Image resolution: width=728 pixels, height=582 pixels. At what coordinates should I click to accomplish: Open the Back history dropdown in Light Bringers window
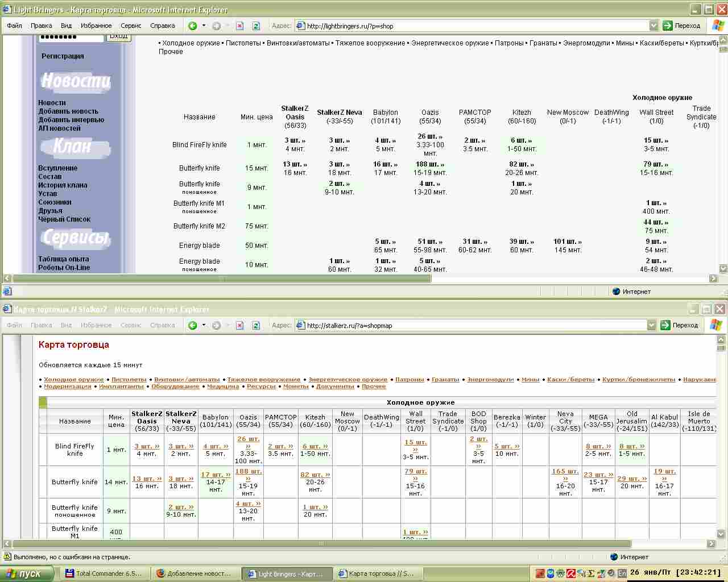coord(204,26)
